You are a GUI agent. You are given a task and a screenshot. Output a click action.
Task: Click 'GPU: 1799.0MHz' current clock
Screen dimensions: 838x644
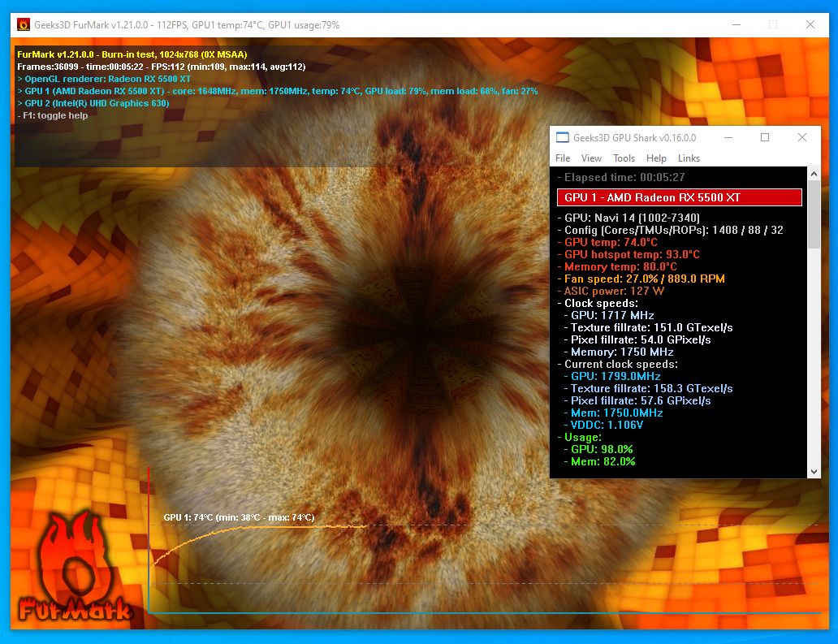612,376
